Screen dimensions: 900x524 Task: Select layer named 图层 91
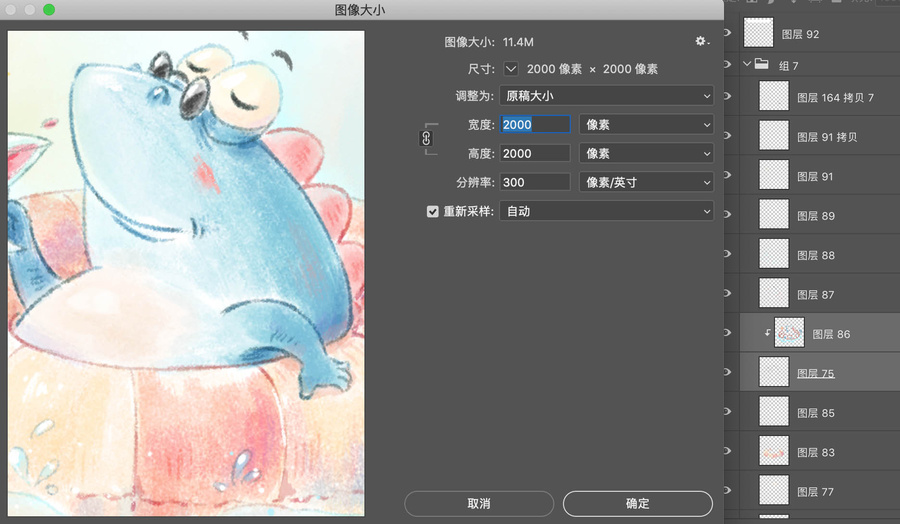pos(815,177)
